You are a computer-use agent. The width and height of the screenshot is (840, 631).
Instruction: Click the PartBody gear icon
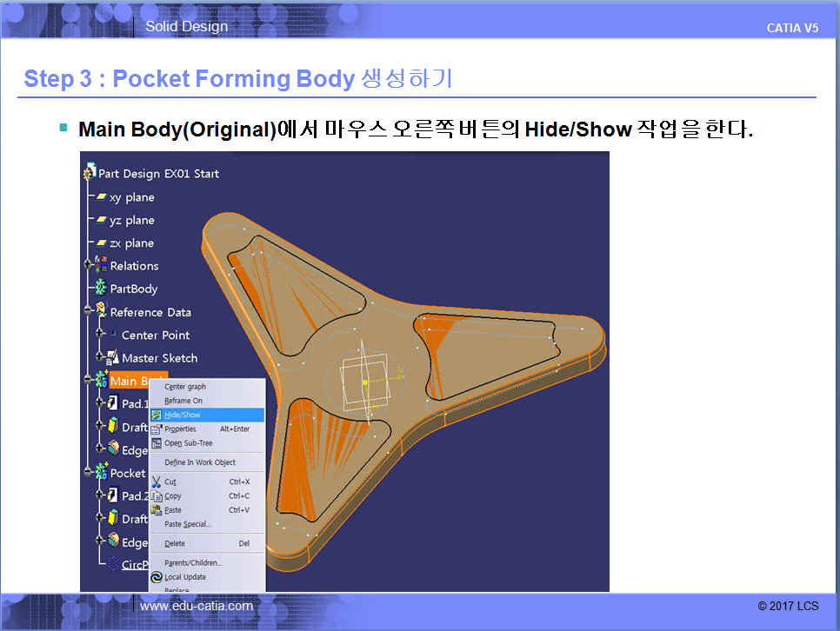pyautogui.click(x=101, y=289)
